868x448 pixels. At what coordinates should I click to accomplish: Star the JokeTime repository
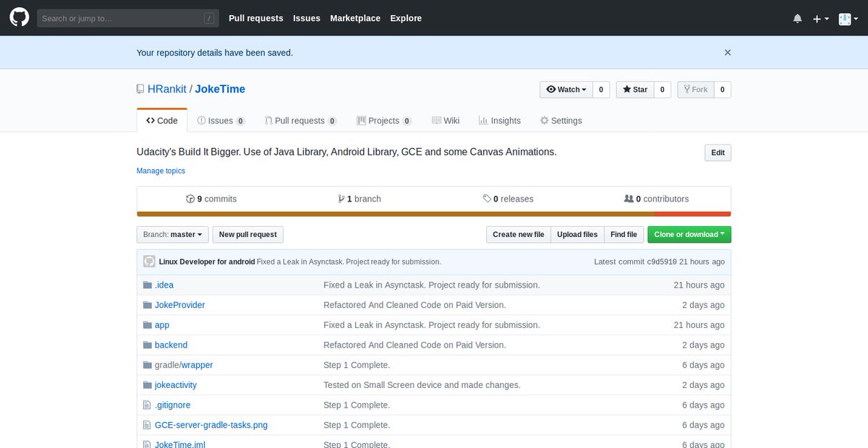[635, 90]
